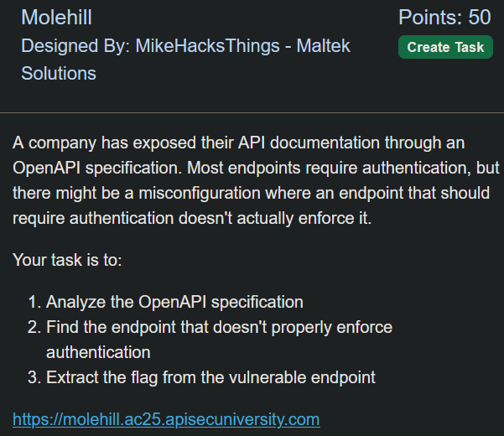504x436 pixels.
Task: Click the Maltek text in the designer line
Action: (323, 45)
